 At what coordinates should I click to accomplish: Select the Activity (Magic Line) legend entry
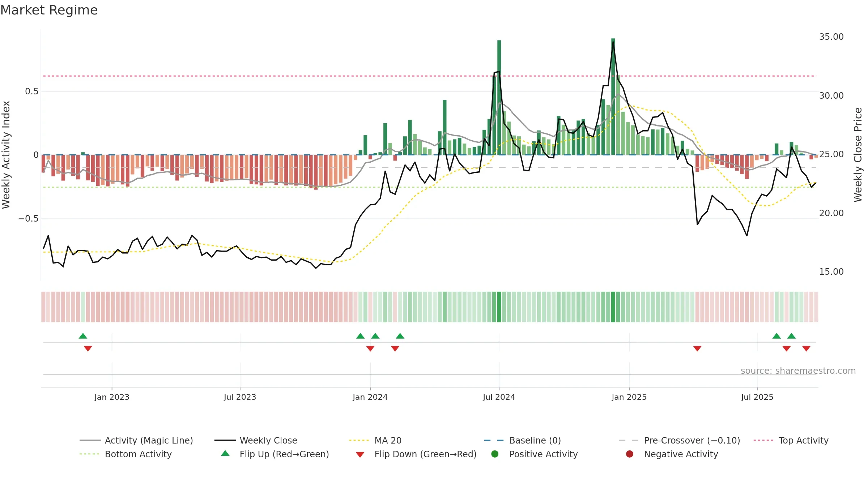coord(136,440)
